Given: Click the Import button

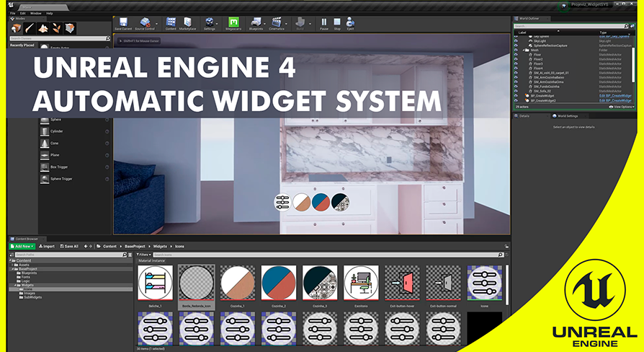Looking at the screenshot, I should [x=47, y=246].
